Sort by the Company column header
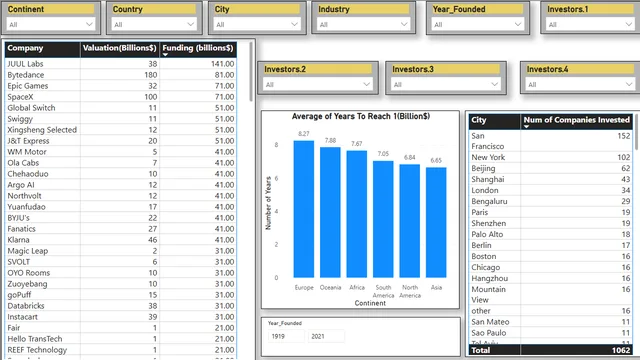640x360 pixels. [42, 48]
